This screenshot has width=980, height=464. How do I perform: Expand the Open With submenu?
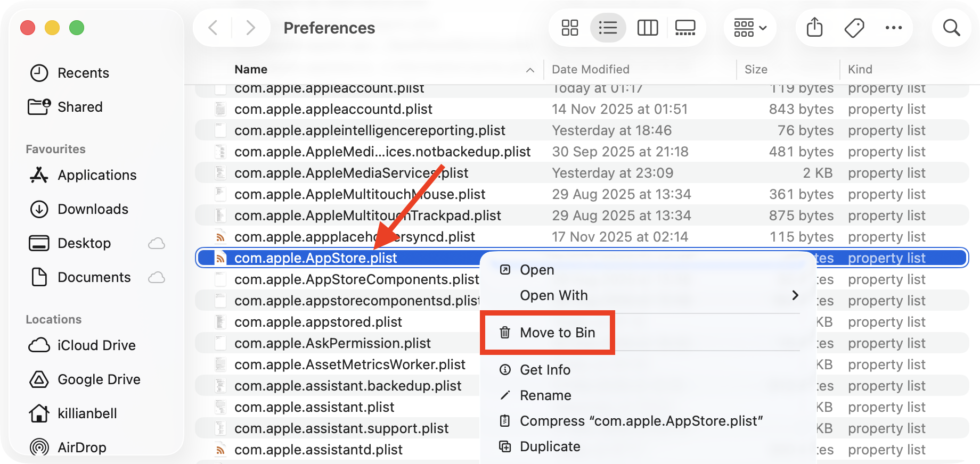coord(554,295)
